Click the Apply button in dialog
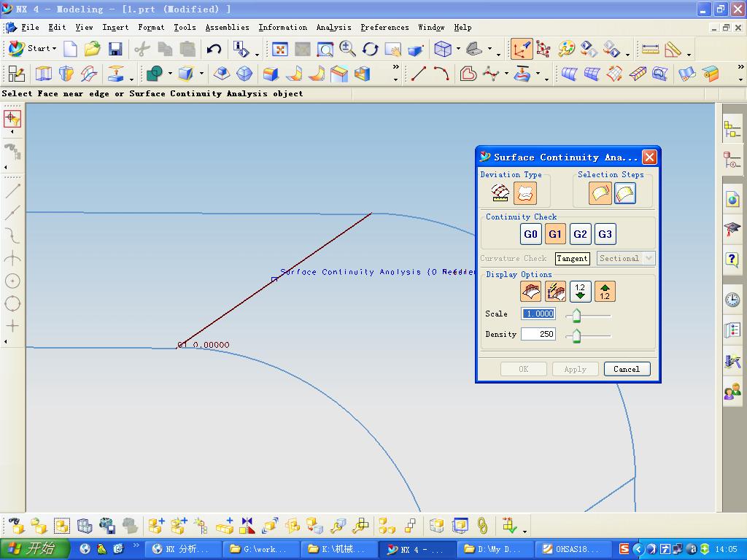 [575, 369]
